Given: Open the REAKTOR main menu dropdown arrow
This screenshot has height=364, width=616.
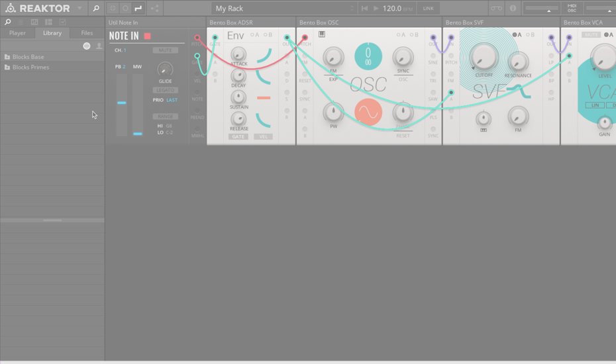Looking at the screenshot, I should [x=80, y=9].
